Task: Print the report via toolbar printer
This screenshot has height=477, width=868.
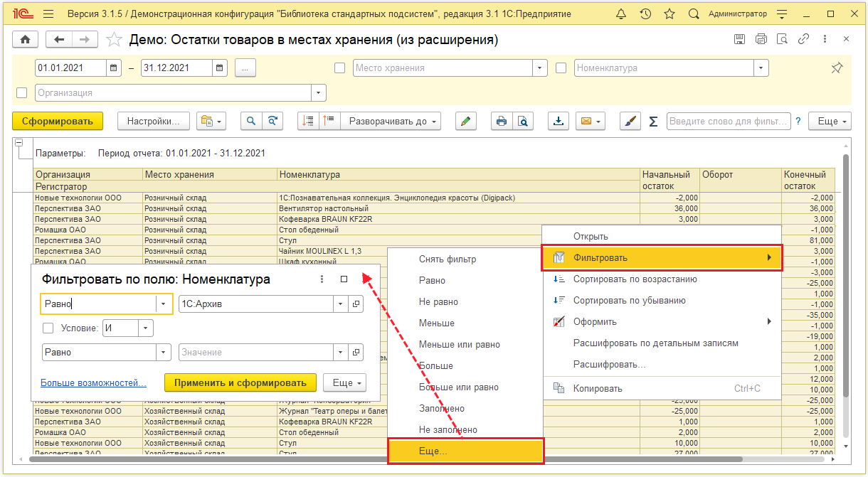Action: click(502, 122)
